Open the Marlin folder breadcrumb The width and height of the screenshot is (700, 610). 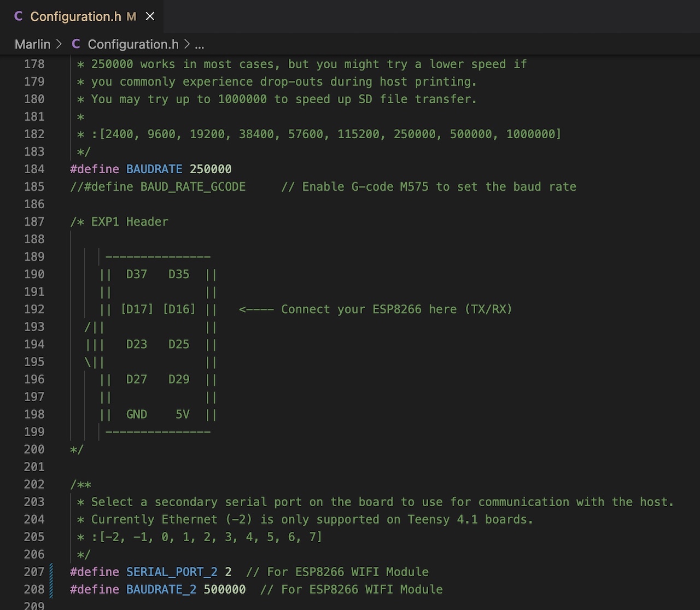(32, 44)
